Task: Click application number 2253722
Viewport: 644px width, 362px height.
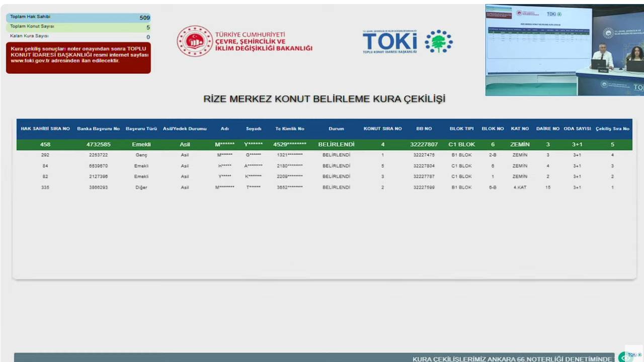Action: tap(99, 155)
